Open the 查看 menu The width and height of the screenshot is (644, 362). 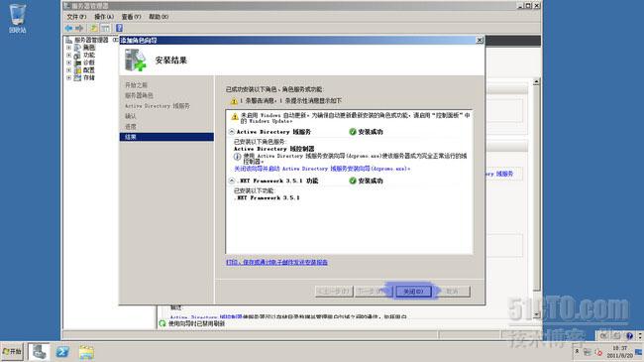point(131,17)
